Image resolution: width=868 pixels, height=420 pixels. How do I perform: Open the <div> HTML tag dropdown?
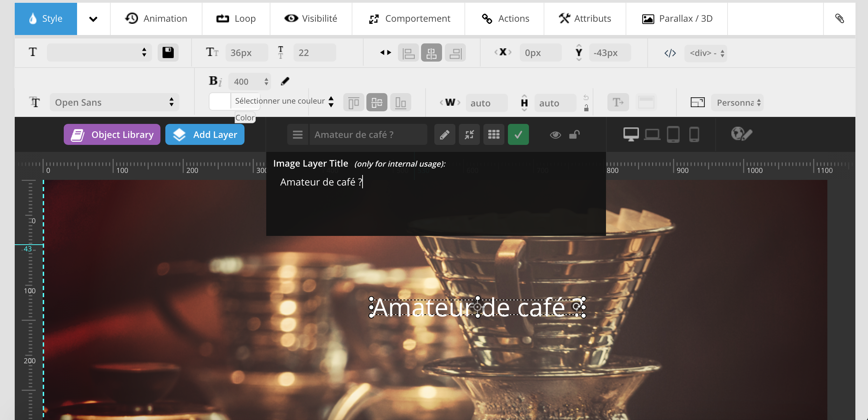click(705, 53)
